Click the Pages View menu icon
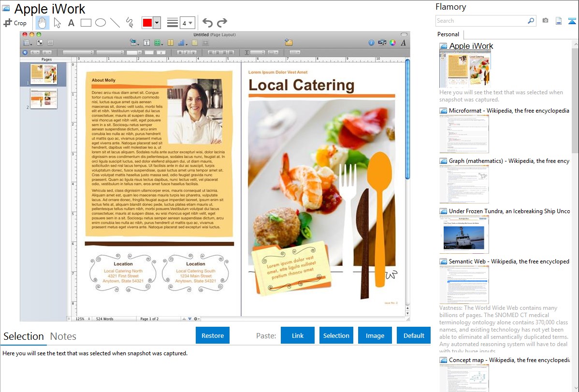Image resolution: width=579 pixels, height=392 pixels. pyautogui.click(x=27, y=43)
